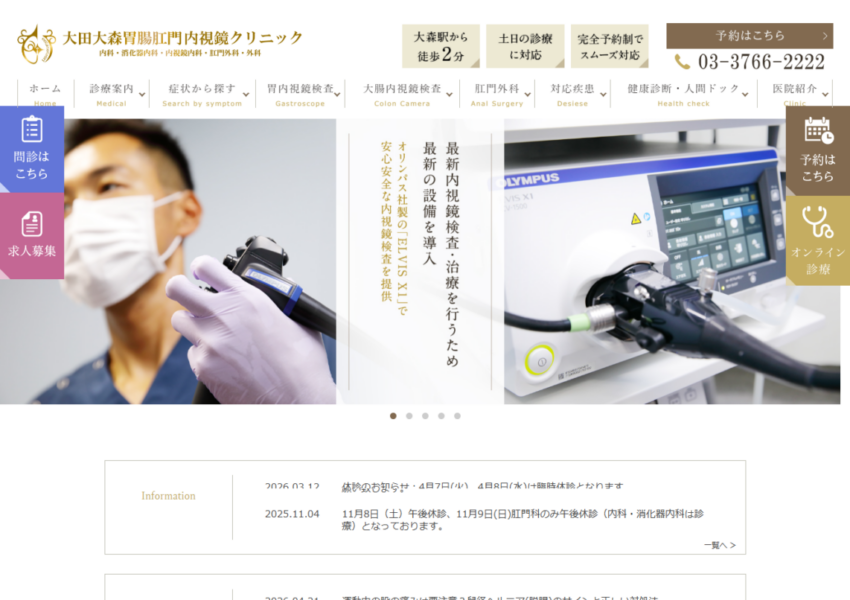Image resolution: width=850 pixels, height=600 pixels.
Task: Expand the 症状から探す dropdown chevron
Action: pos(246,95)
